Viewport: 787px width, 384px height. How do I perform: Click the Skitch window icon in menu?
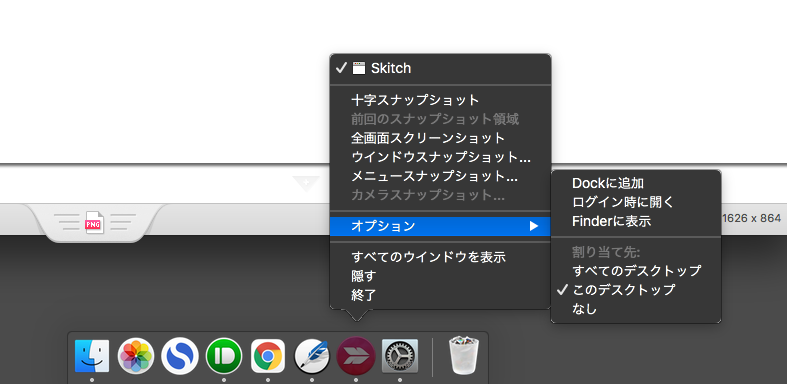[358, 68]
